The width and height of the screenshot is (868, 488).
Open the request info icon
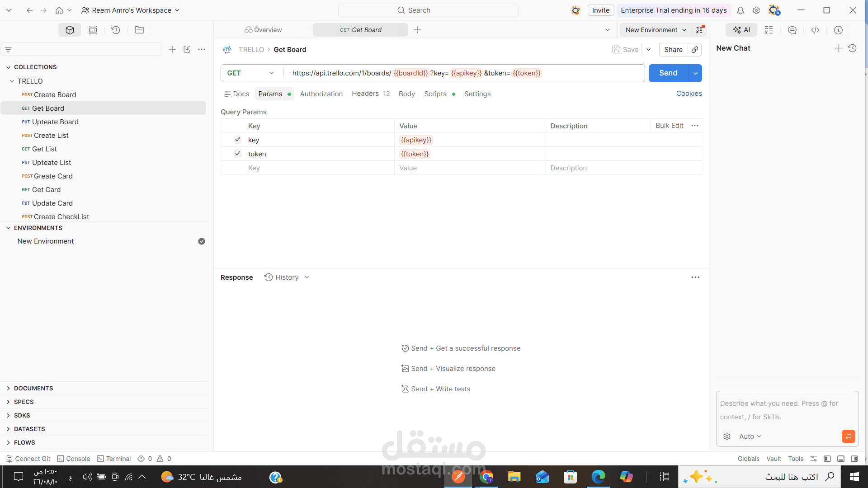coord(838,30)
